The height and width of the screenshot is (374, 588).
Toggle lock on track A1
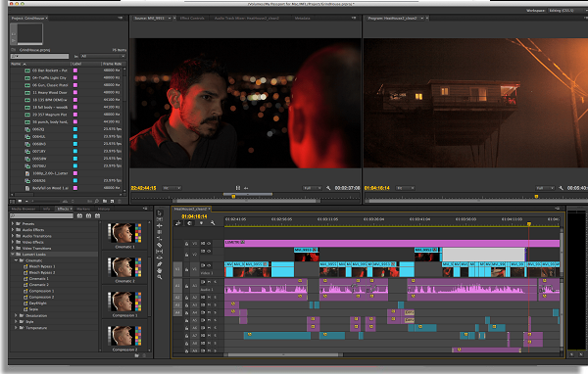click(x=186, y=286)
